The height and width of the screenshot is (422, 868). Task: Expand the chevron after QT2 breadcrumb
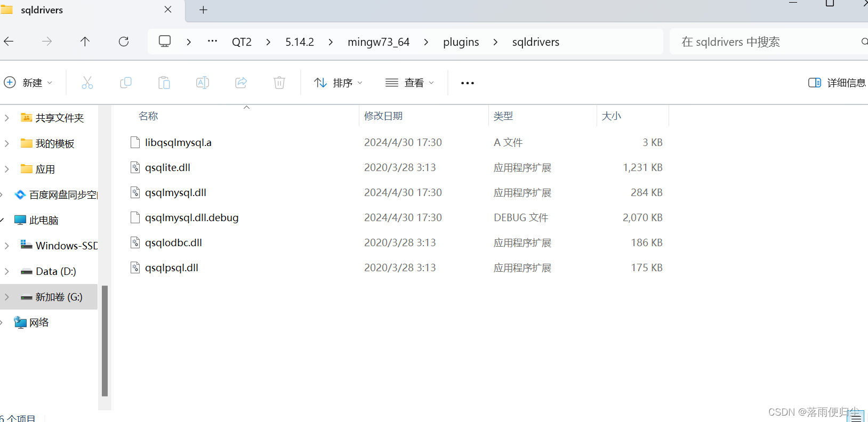(268, 42)
